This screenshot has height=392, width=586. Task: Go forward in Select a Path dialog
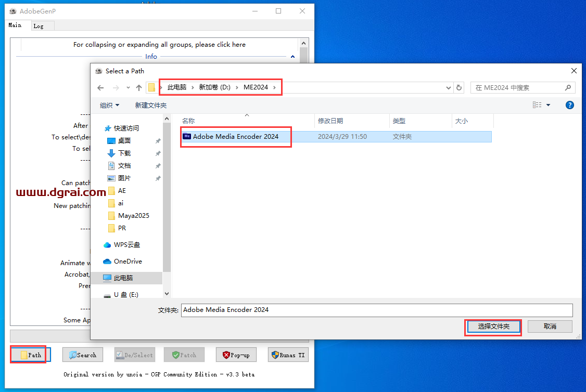coord(116,88)
